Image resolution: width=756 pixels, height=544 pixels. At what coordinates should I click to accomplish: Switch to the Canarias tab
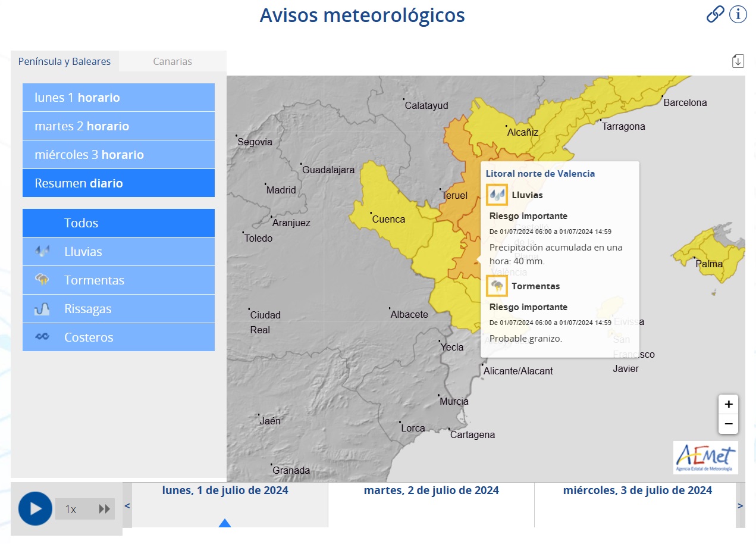[x=172, y=61]
